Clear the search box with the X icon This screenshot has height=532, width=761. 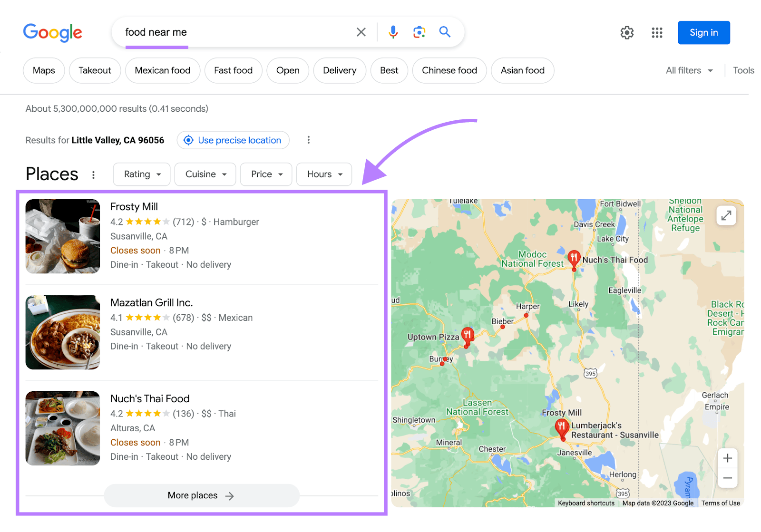pos(361,32)
